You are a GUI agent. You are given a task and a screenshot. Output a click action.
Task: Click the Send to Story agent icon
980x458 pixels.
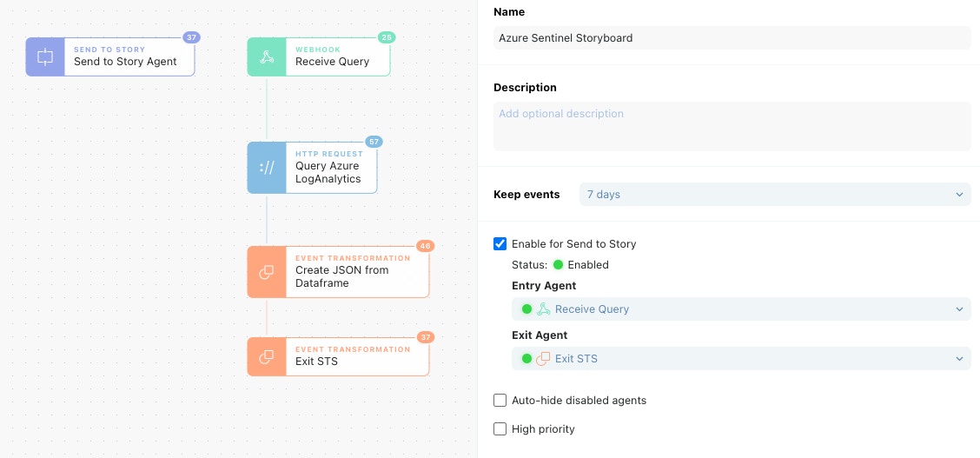point(45,57)
